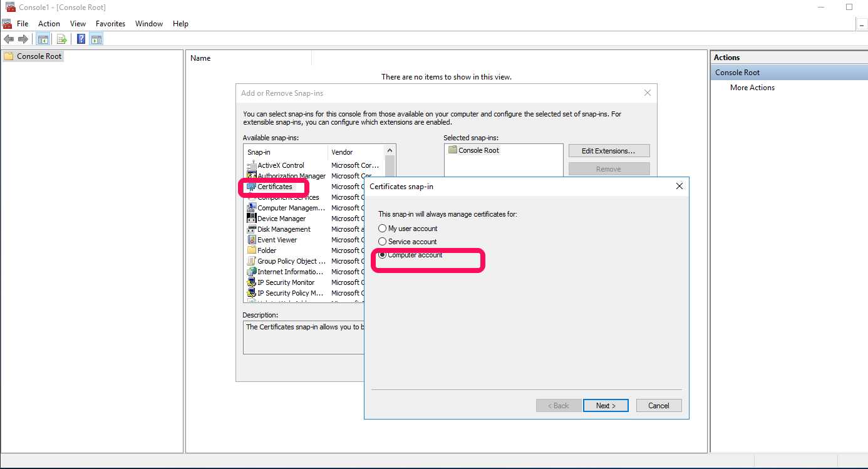This screenshot has width=868, height=469.
Task: Click the snap-in Description text box
Action: (x=304, y=338)
